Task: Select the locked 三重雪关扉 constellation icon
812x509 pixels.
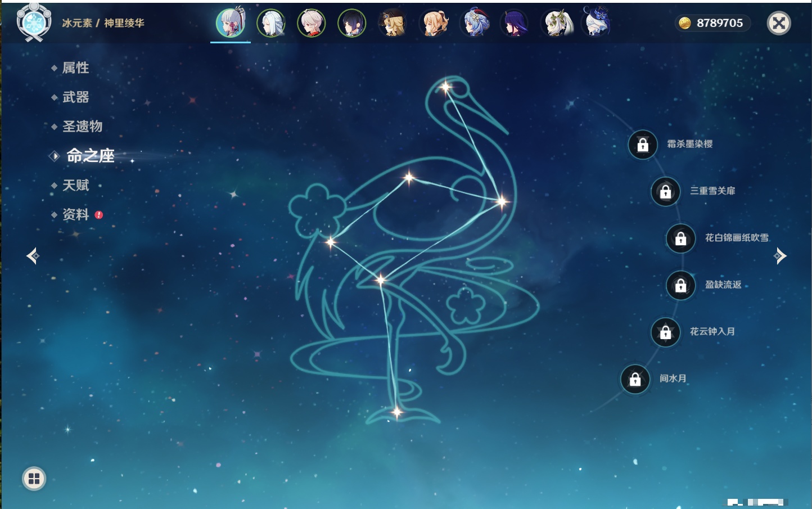Action: 665,191
